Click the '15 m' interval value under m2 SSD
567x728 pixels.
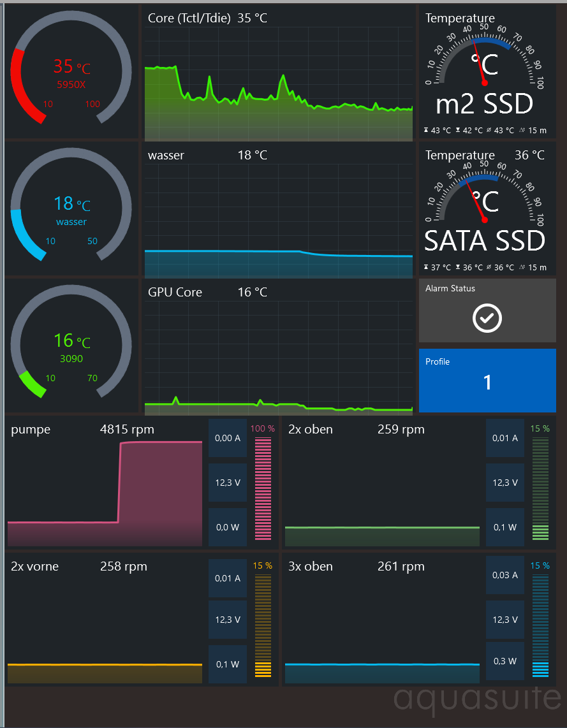(537, 131)
